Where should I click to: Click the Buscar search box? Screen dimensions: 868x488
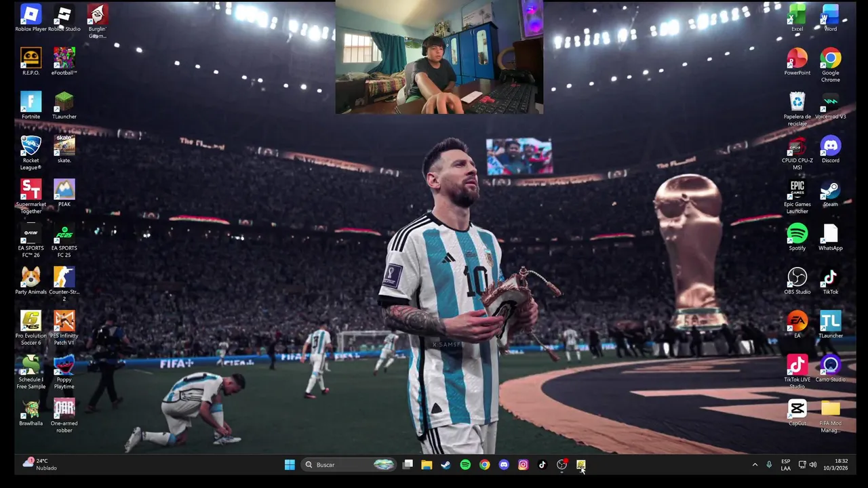pos(349,464)
